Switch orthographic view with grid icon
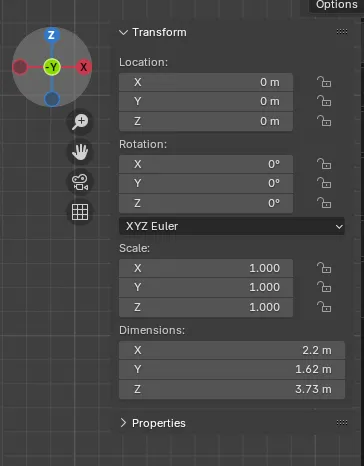 point(80,212)
